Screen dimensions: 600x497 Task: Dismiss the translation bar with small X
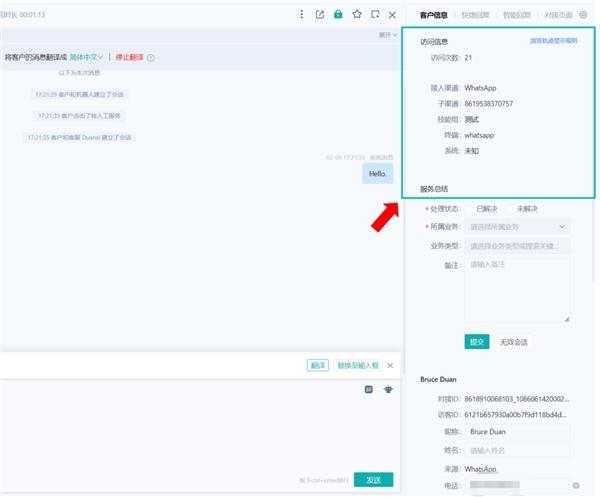(390, 366)
